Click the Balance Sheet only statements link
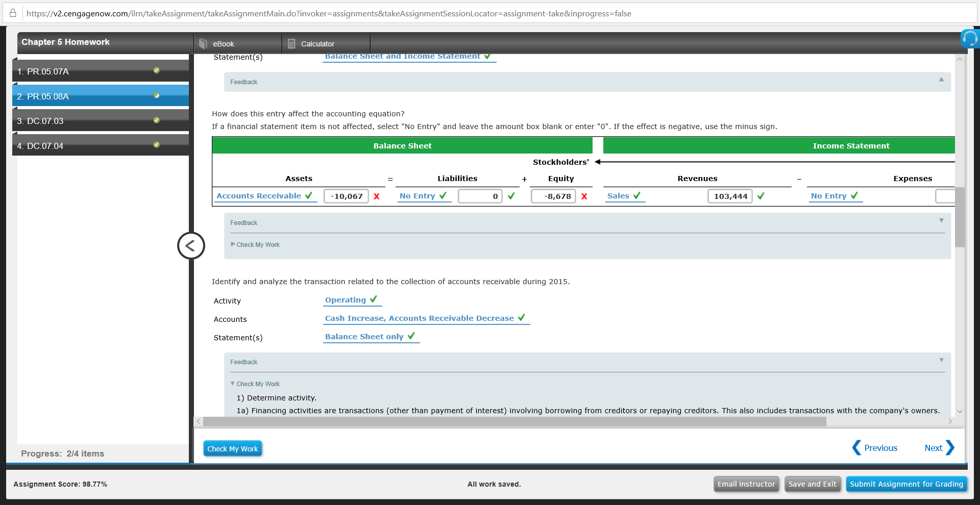980x505 pixels. (x=364, y=337)
